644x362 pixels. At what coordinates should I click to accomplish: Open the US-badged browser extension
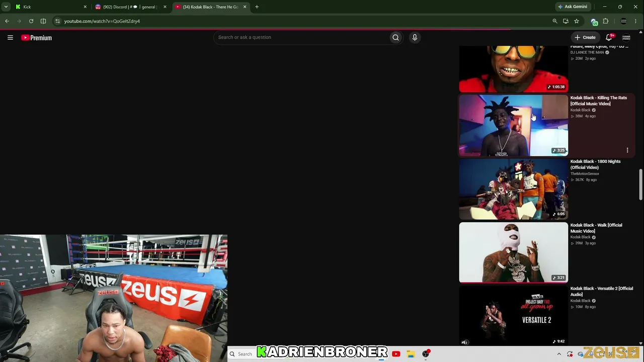[594, 22]
